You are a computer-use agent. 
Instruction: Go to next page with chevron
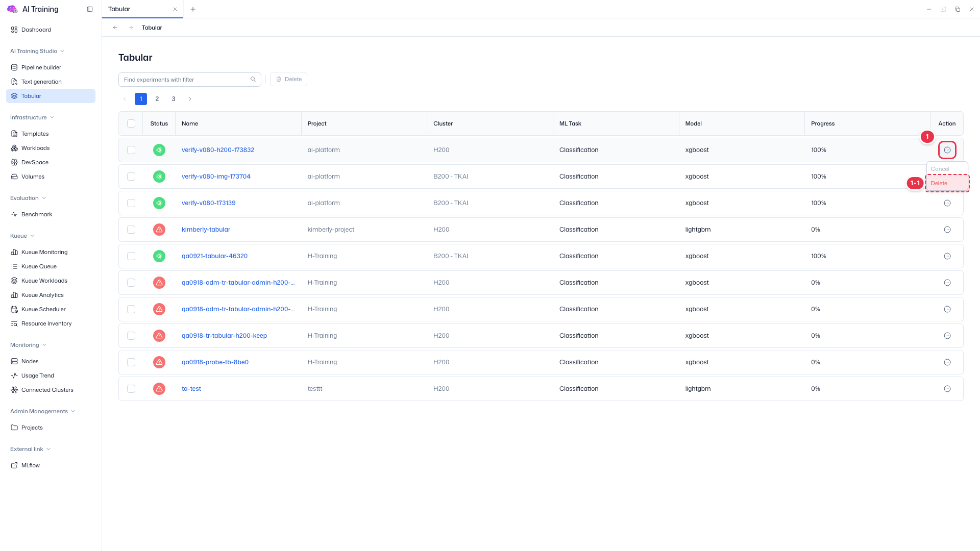click(x=190, y=99)
